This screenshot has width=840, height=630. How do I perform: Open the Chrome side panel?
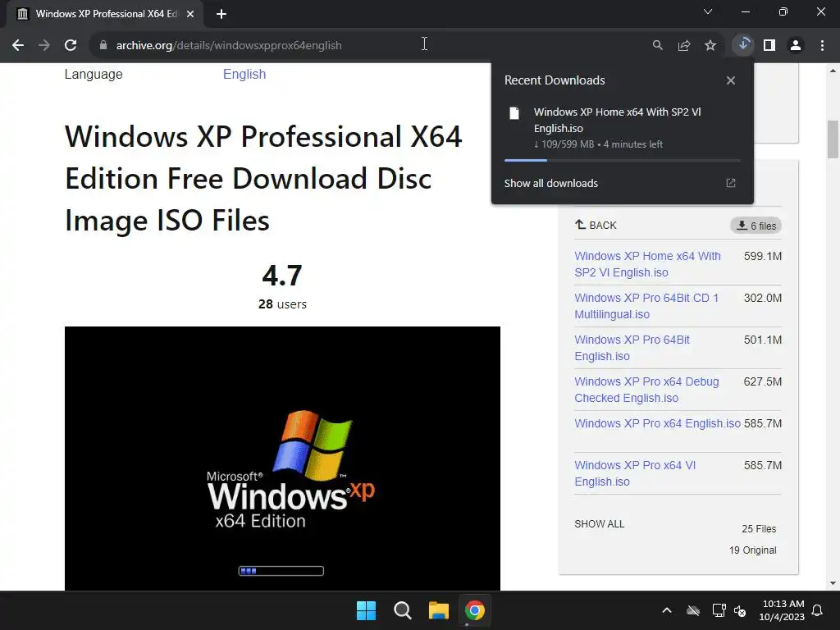tap(769, 46)
